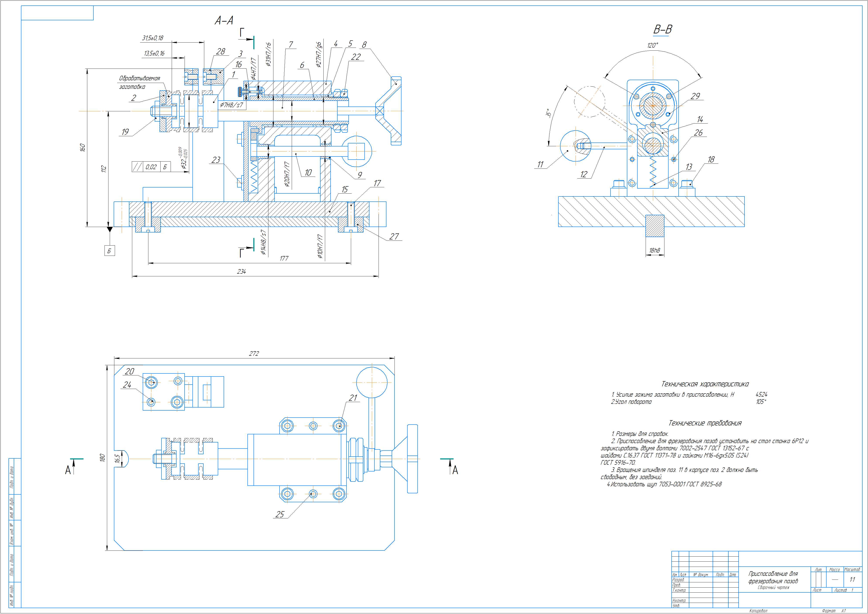
Task: Click title block 'Приспособление для фрезерования пазов'
Action: (x=773, y=577)
